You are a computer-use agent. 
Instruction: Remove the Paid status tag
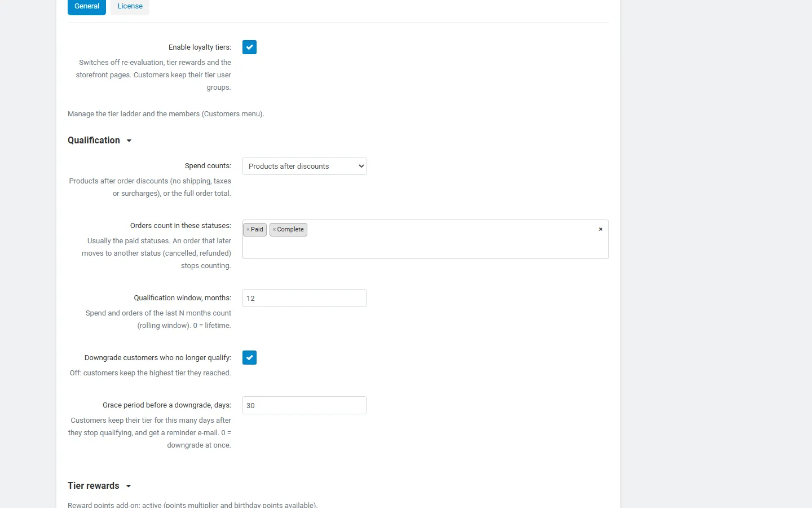coord(248,230)
